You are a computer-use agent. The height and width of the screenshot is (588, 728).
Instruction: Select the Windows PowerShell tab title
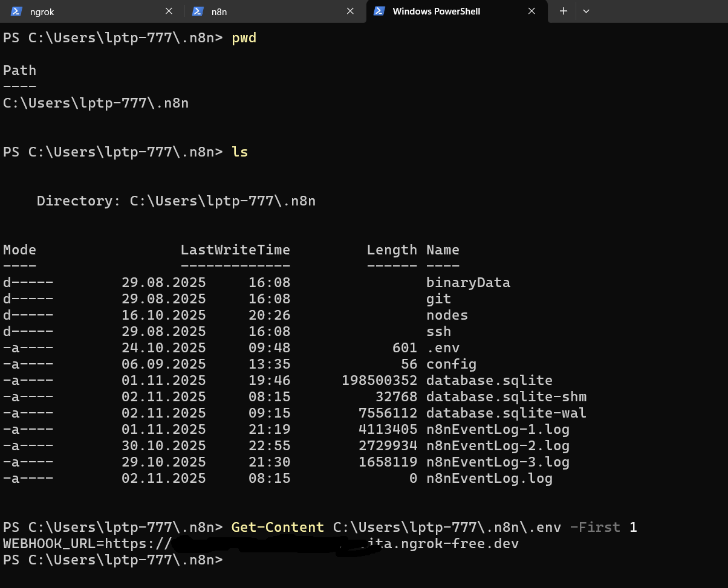tap(436, 11)
